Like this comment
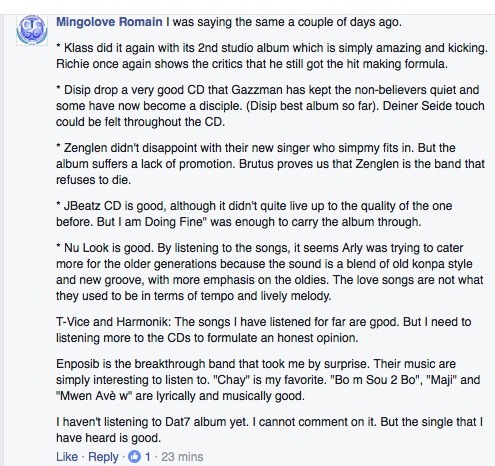Image resolution: width=495 pixels, height=466 pixels. pos(67,456)
